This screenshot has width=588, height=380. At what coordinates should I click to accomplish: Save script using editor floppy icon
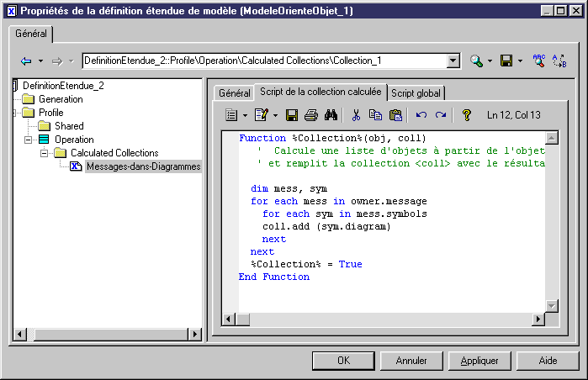[x=292, y=115]
